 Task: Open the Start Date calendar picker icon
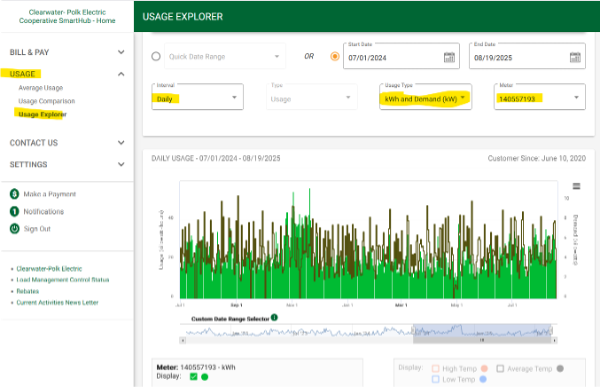449,57
